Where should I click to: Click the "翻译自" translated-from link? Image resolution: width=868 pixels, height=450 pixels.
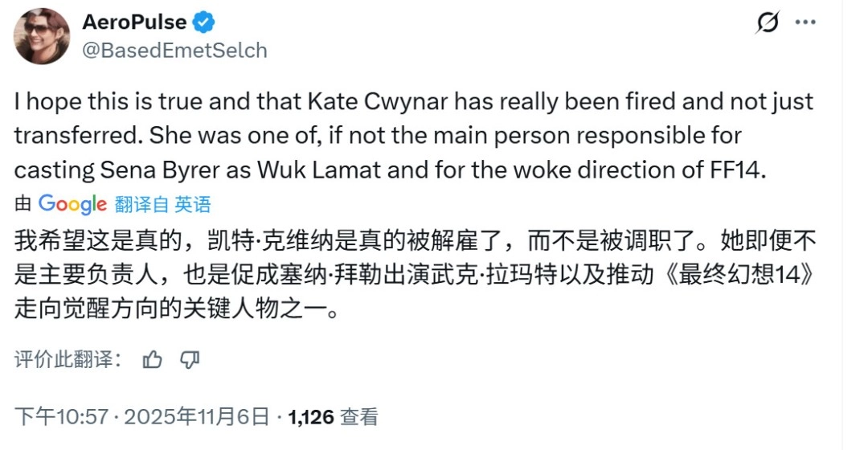click(141, 204)
